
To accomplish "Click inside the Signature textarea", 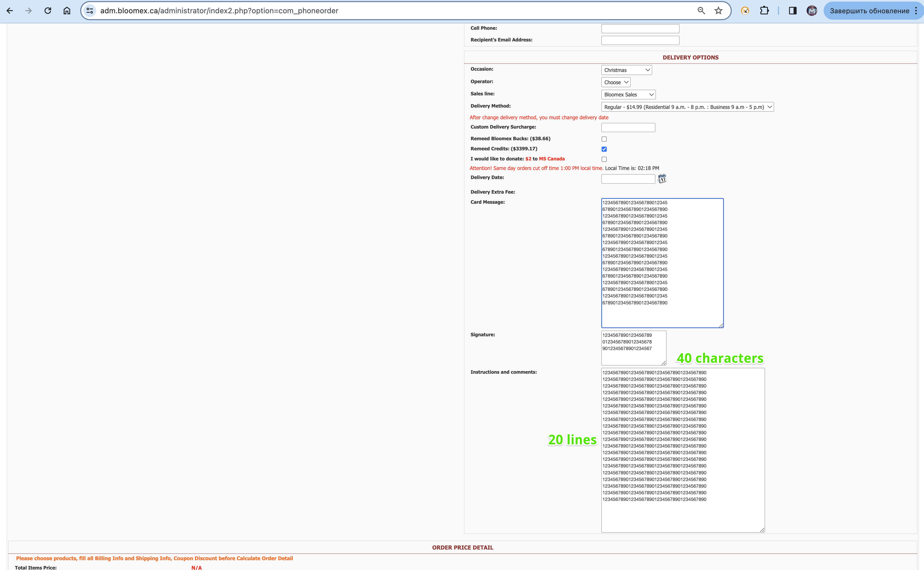I will point(634,348).
